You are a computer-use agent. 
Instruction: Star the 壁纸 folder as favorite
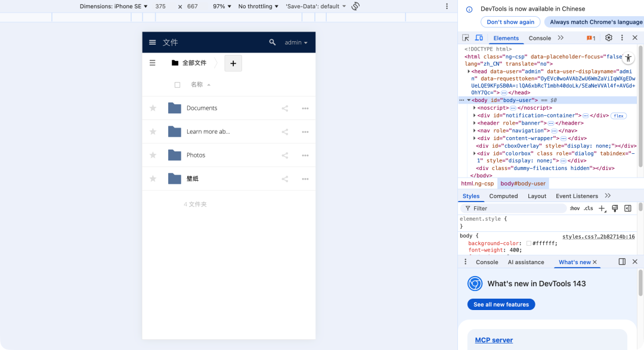pyautogui.click(x=153, y=179)
